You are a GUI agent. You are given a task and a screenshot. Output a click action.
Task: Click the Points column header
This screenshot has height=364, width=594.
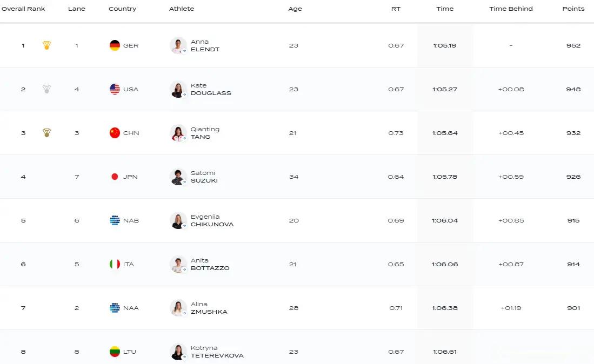pos(573,9)
